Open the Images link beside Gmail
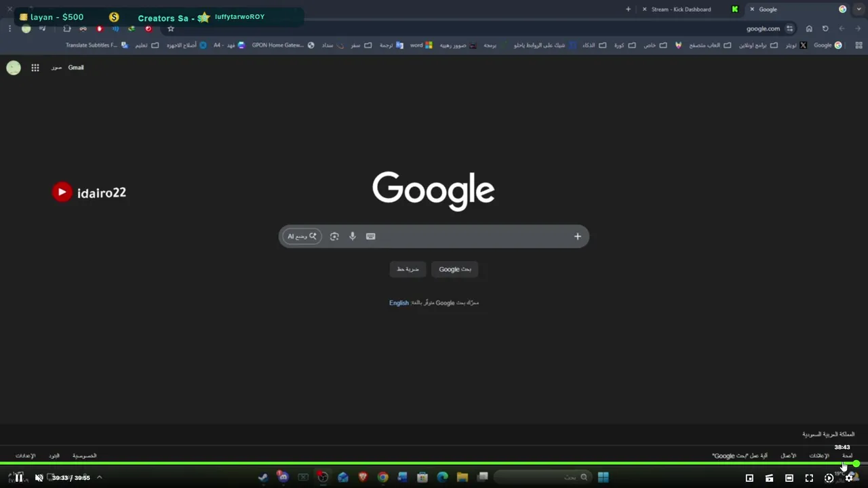This screenshot has height=488, width=868. pyautogui.click(x=56, y=68)
